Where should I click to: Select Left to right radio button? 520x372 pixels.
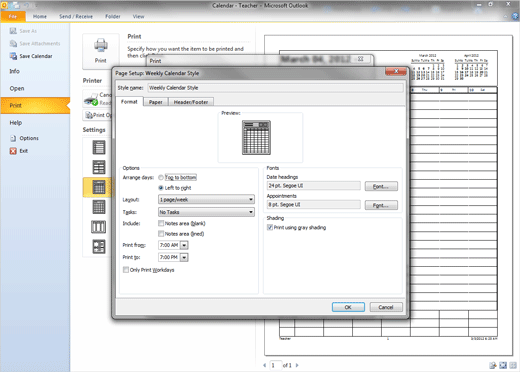click(x=161, y=188)
